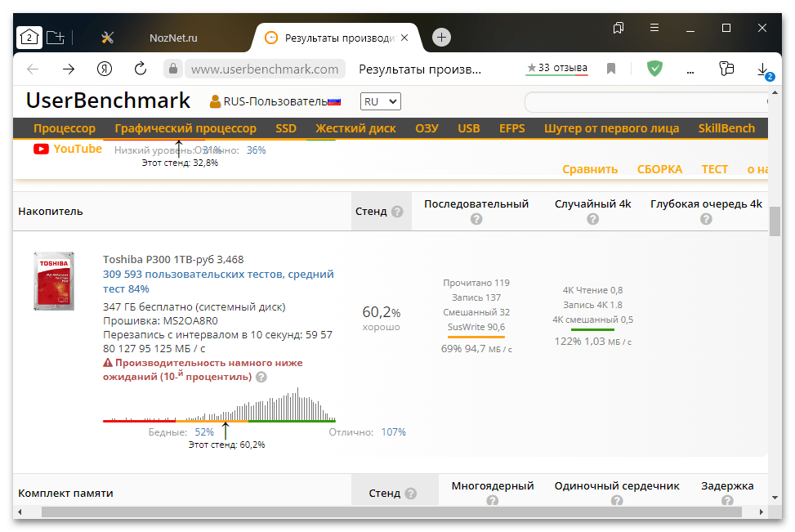
Task: Open the Графический процессор menu item
Action: (x=185, y=128)
